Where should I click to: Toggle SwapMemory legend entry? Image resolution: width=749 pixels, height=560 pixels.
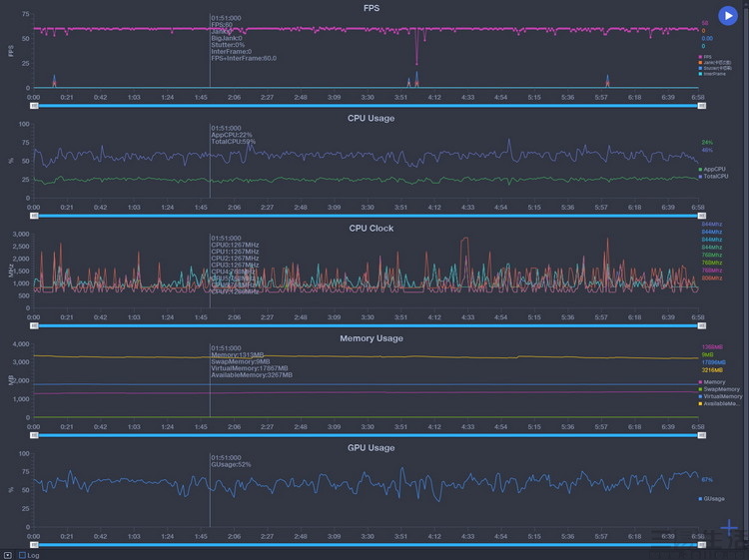tap(719, 389)
